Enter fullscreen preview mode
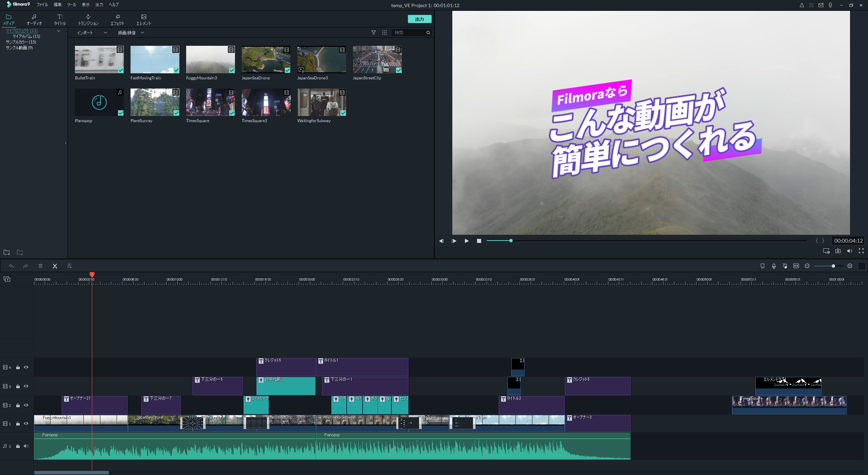Viewport: 868px width, 475px height. click(861, 251)
